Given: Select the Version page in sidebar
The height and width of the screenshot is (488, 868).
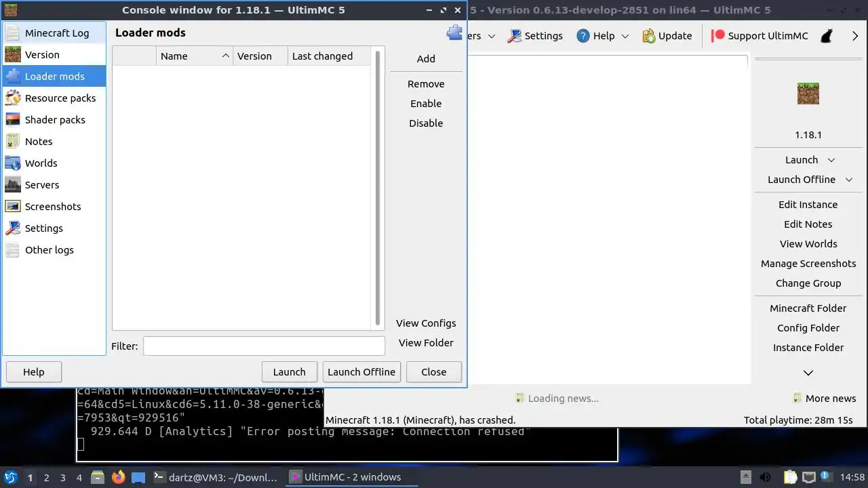Looking at the screenshot, I should (x=54, y=54).
